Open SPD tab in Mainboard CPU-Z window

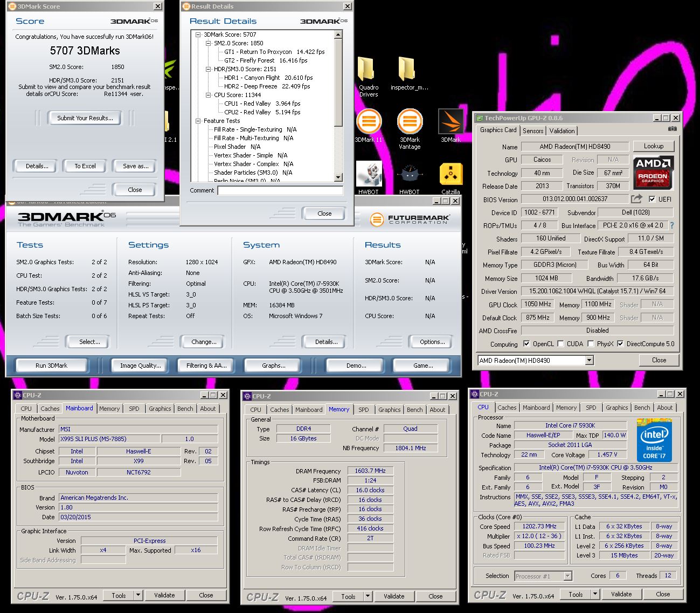[x=134, y=409]
